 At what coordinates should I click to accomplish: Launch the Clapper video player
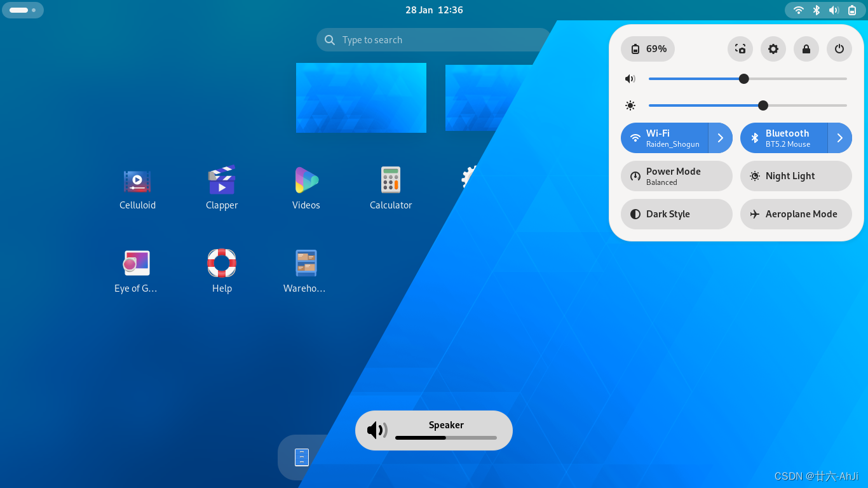click(x=222, y=189)
